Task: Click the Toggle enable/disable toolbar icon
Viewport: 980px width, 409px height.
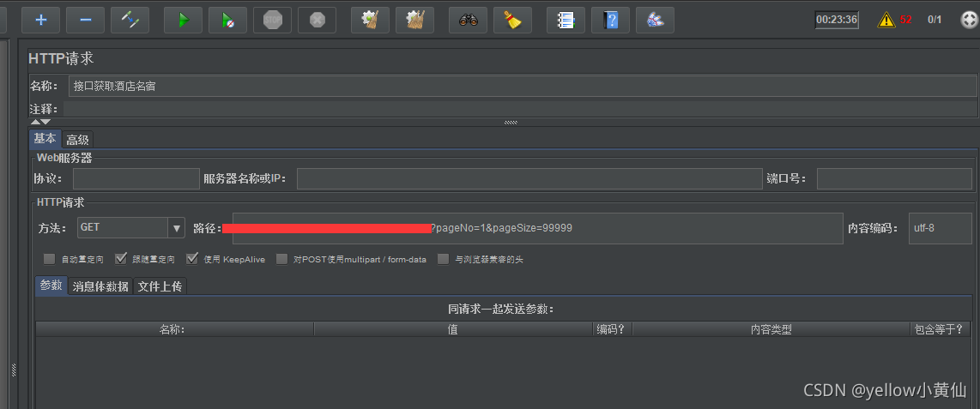Action: [x=130, y=20]
